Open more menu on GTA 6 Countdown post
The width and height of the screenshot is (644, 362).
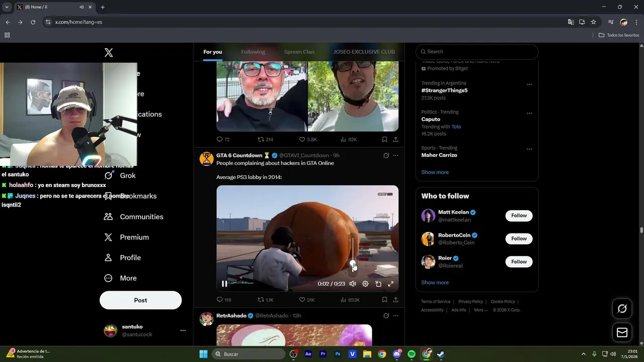coord(395,155)
